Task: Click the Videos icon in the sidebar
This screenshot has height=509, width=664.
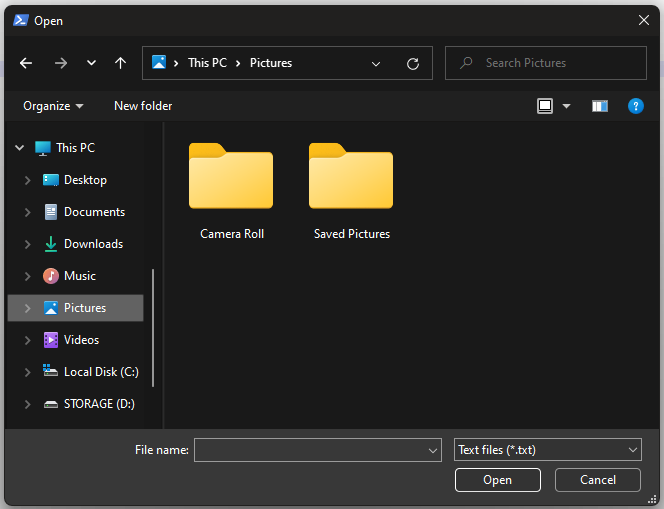Action: pos(51,340)
